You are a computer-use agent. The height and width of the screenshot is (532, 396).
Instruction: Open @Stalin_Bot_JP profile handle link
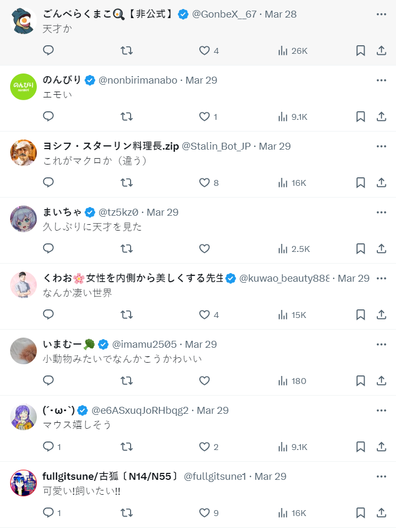coord(216,146)
